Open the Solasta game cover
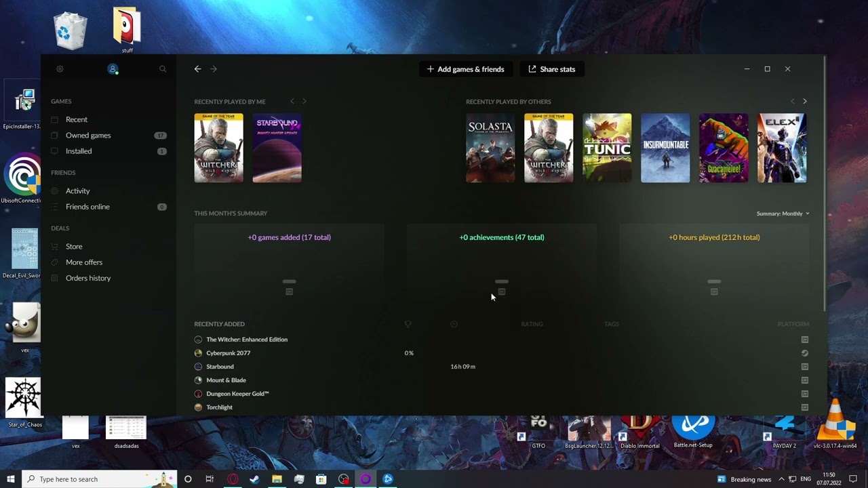This screenshot has width=868, height=488. point(490,148)
